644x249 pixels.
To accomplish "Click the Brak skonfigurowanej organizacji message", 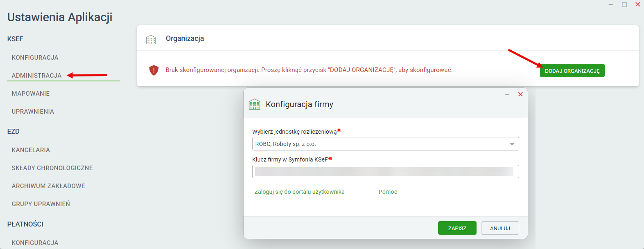I will (x=309, y=70).
